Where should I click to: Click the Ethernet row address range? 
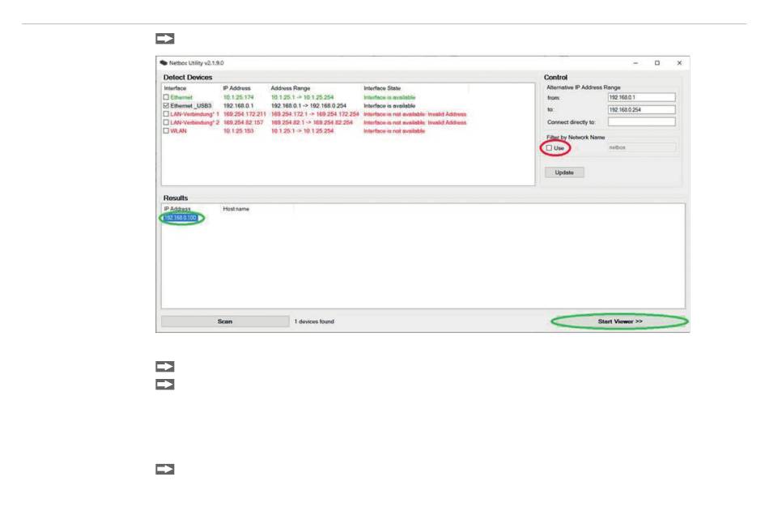pos(302,97)
